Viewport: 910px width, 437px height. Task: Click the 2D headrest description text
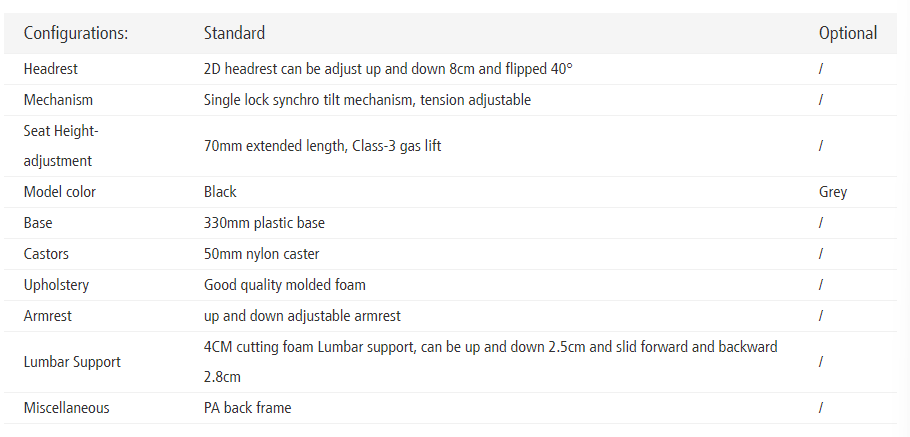pyautogui.click(x=388, y=69)
